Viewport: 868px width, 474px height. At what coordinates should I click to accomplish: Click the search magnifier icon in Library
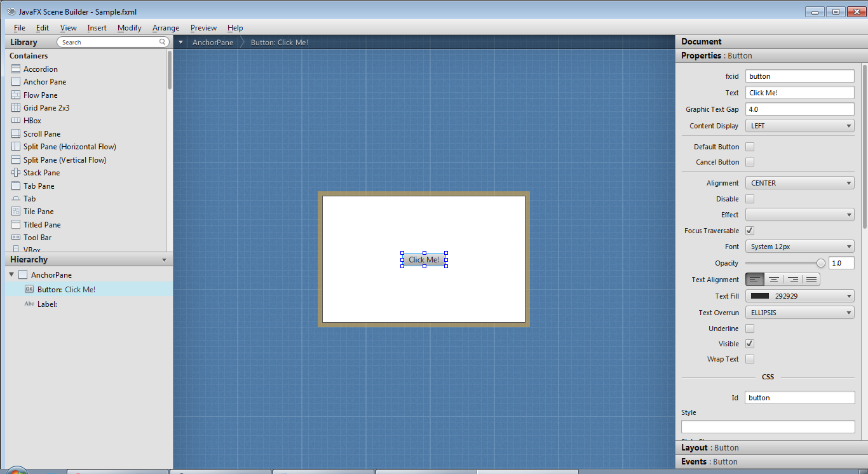tap(163, 42)
